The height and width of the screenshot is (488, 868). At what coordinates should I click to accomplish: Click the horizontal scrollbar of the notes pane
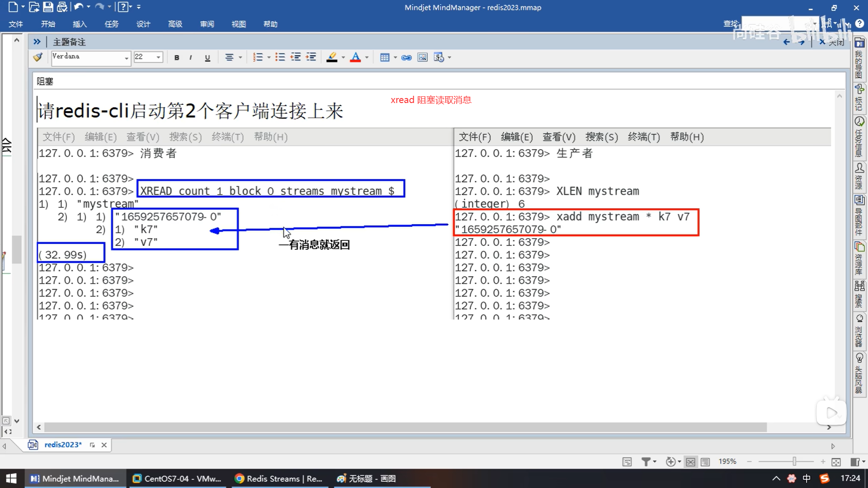(405, 427)
